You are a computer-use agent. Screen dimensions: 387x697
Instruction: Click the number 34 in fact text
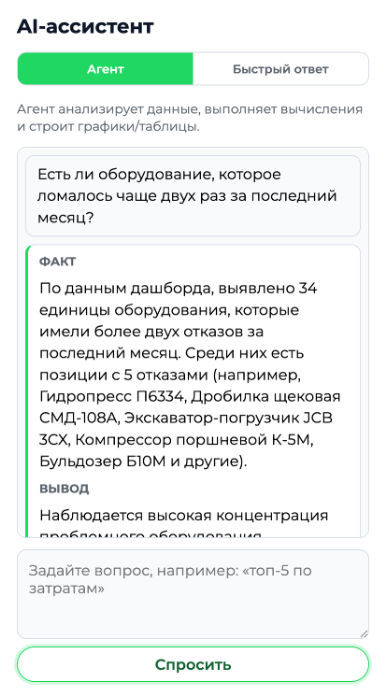coord(307,288)
